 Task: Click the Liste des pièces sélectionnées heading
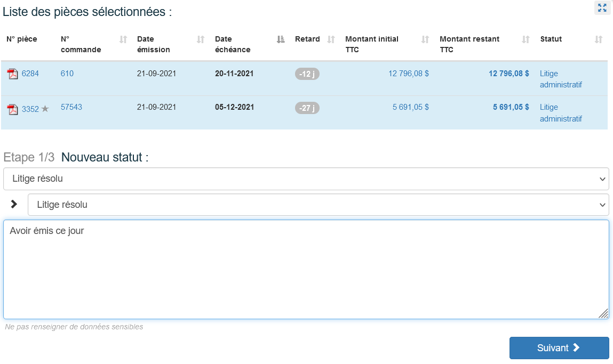coord(87,12)
